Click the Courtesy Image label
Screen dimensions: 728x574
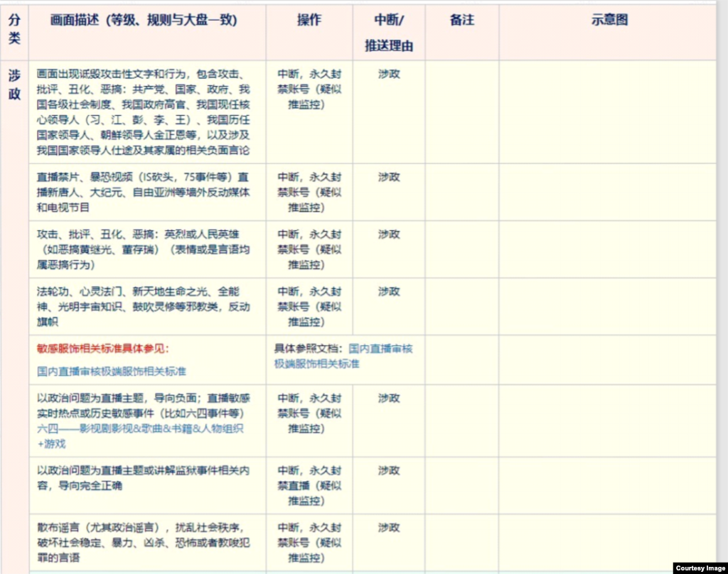(x=699, y=568)
